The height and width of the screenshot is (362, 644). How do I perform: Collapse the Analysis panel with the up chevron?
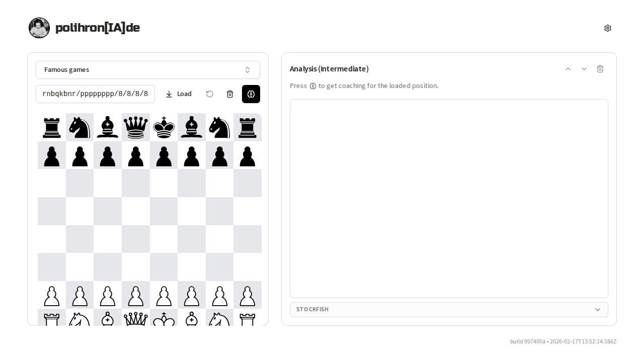point(568,69)
